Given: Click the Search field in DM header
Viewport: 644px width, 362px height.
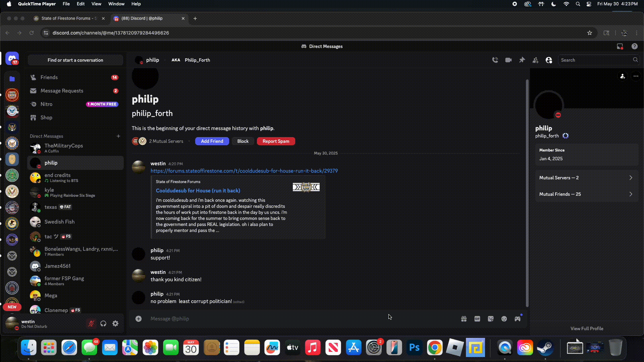Looking at the screenshot, I should (x=599, y=60).
